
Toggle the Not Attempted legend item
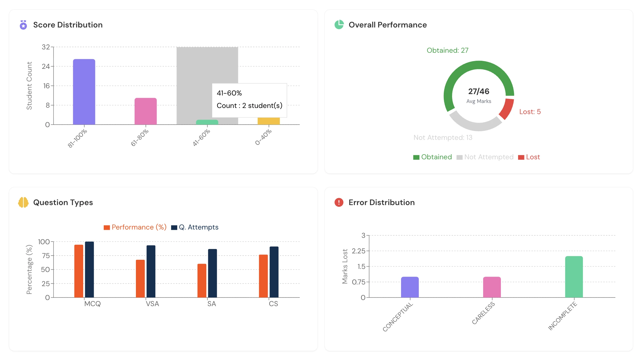[x=485, y=157]
